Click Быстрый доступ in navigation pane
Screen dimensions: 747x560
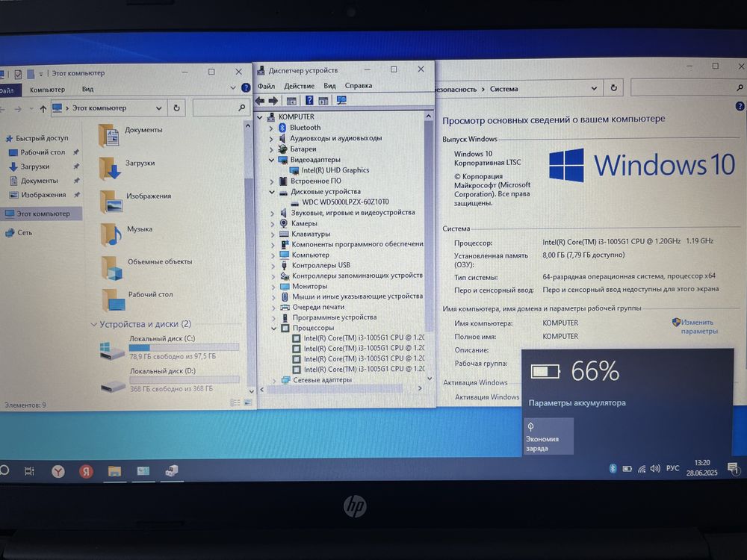[42, 138]
